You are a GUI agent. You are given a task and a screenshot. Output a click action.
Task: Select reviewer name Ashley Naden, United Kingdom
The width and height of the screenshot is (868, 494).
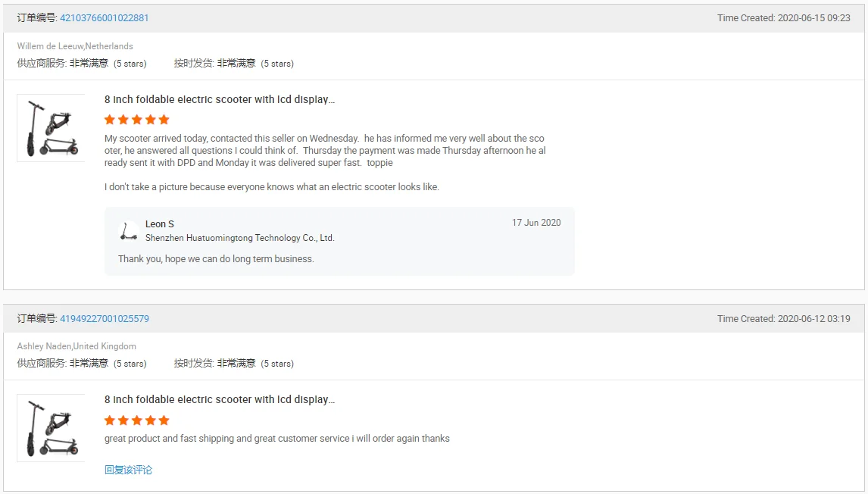(76, 346)
